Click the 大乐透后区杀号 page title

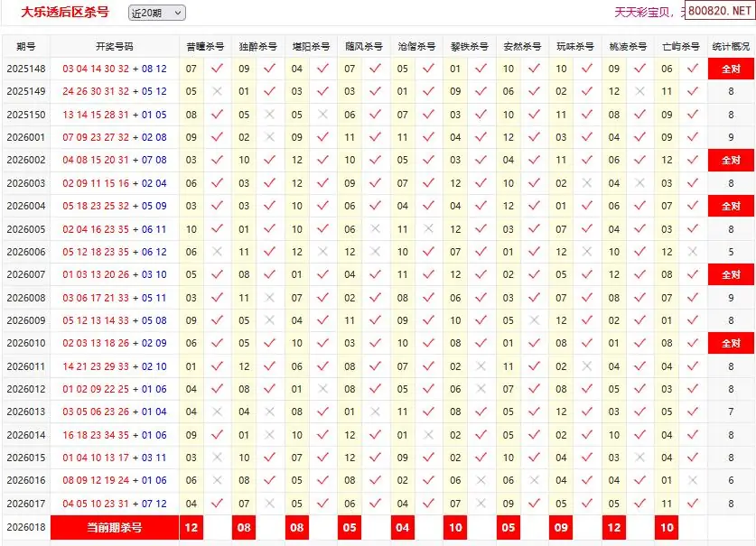coord(64,13)
